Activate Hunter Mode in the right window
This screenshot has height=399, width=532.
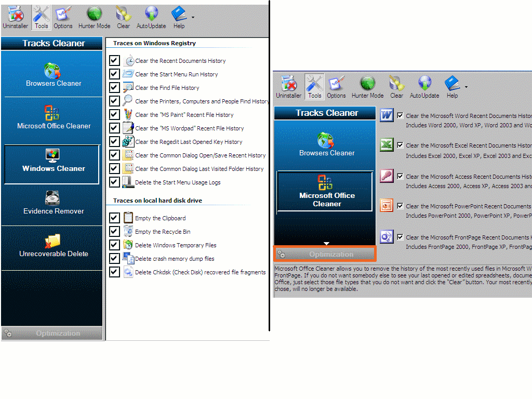click(367, 87)
